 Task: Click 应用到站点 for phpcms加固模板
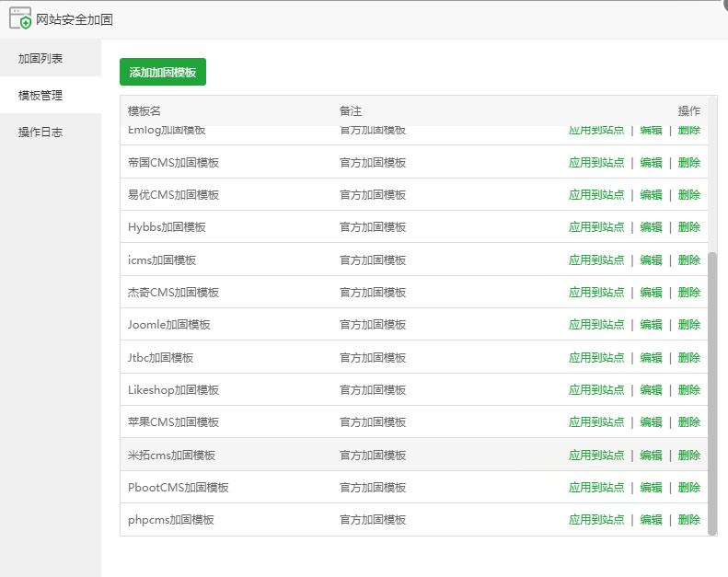click(x=596, y=519)
